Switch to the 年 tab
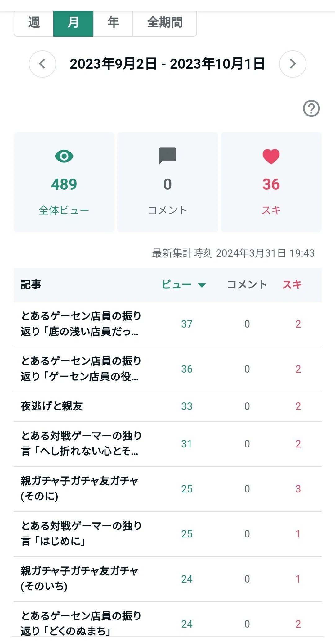This screenshot has height=644, width=335. [x=113, y=23]
